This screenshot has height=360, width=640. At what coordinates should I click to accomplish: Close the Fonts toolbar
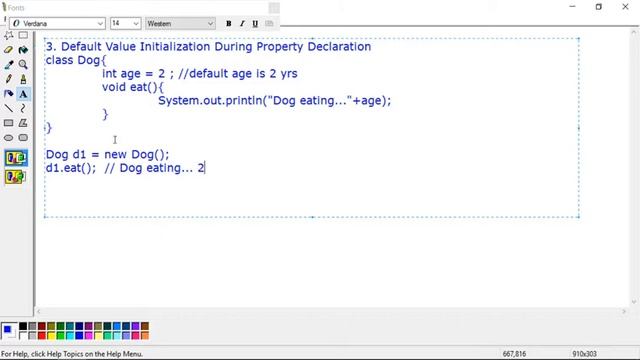coord(274,8)
